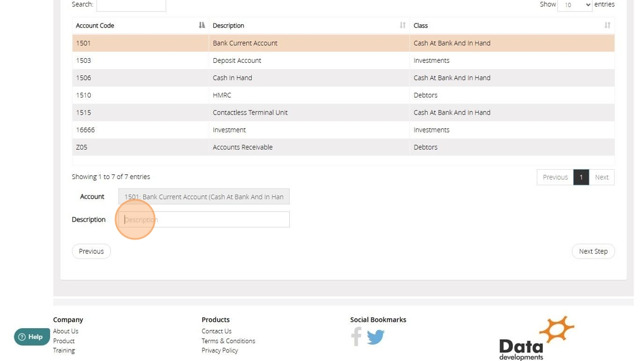
Task: Open the Show entries dropdown
Action: pyautogui.click(x=574, y=5)
